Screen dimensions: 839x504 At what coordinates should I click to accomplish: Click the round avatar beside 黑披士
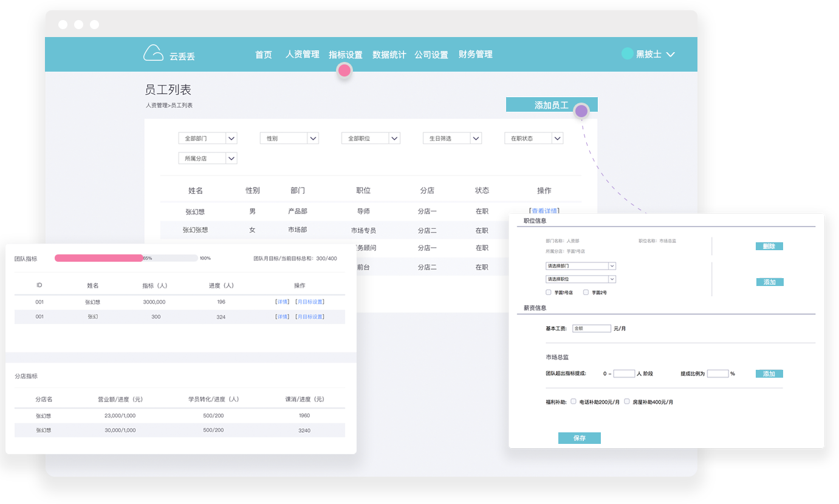pyautogui.click(x=627, y=54)
